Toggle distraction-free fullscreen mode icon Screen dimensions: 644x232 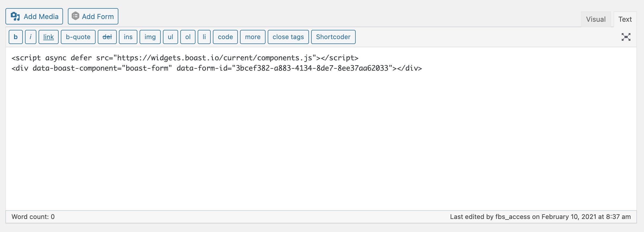[x=626, y=37]
